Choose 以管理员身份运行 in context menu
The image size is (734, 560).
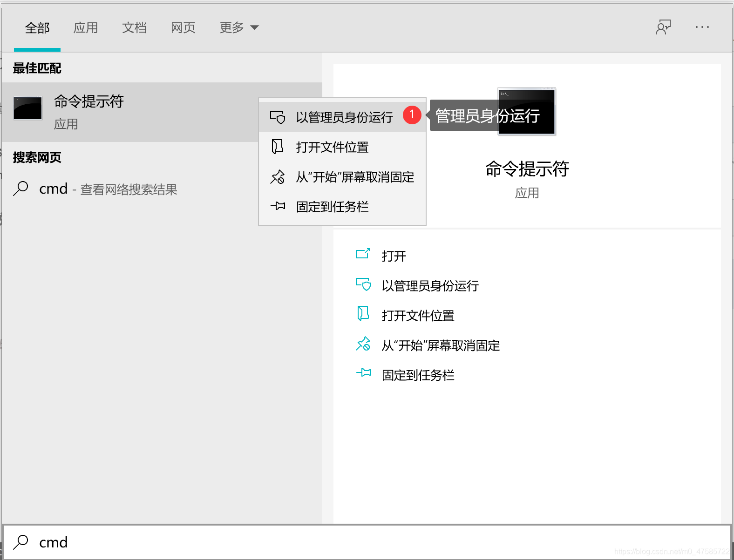coord(342,117)
